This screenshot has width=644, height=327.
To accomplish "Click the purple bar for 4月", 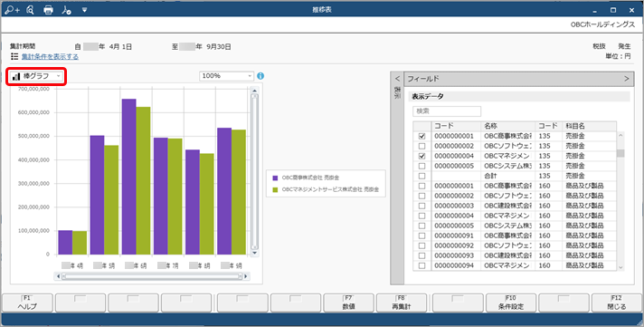I will (x=65, y=242).
